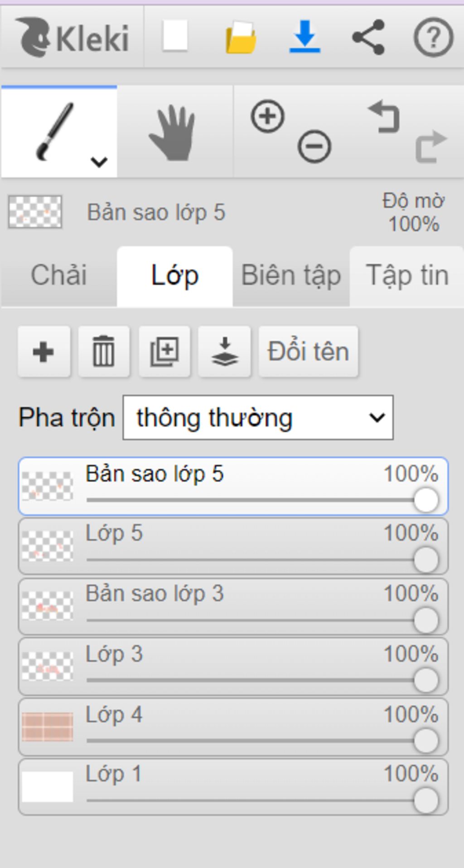Screen dimensions: 464x868
Task: Create a new blank image
Action: click(x=175, y=35)
